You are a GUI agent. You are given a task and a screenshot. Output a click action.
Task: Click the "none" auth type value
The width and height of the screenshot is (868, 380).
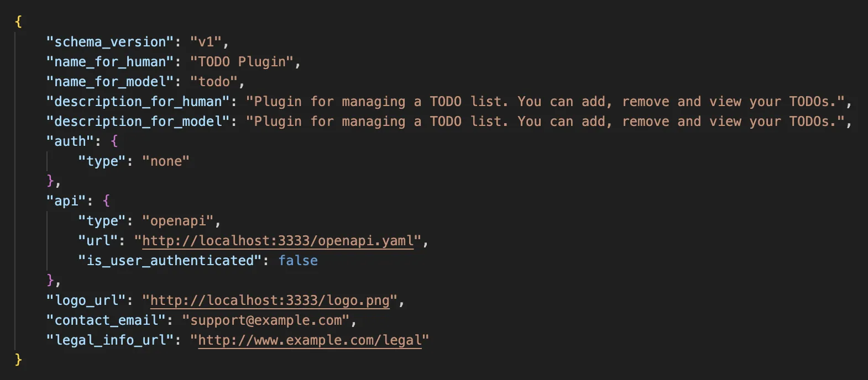click(x=166, y=161)
